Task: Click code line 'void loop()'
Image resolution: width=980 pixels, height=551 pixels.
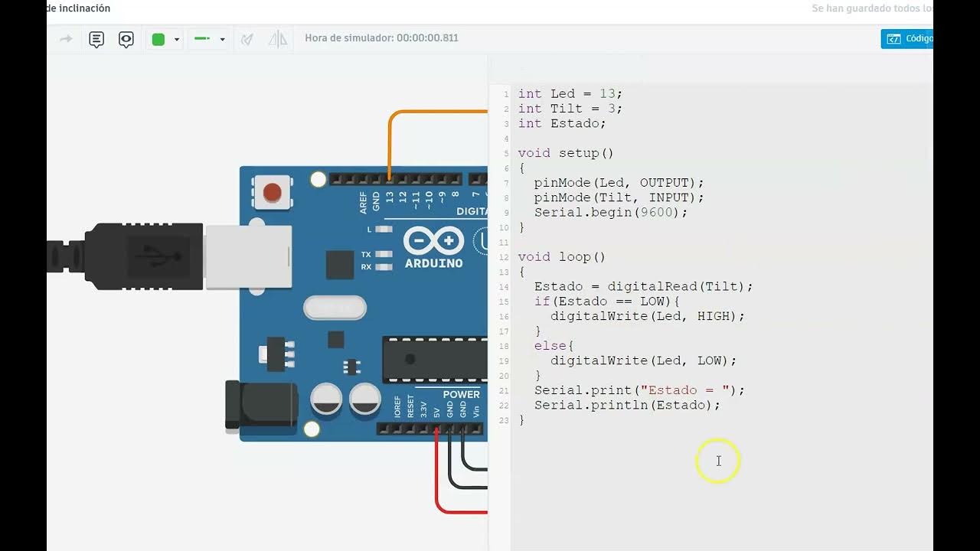Action: coord(562,256)
